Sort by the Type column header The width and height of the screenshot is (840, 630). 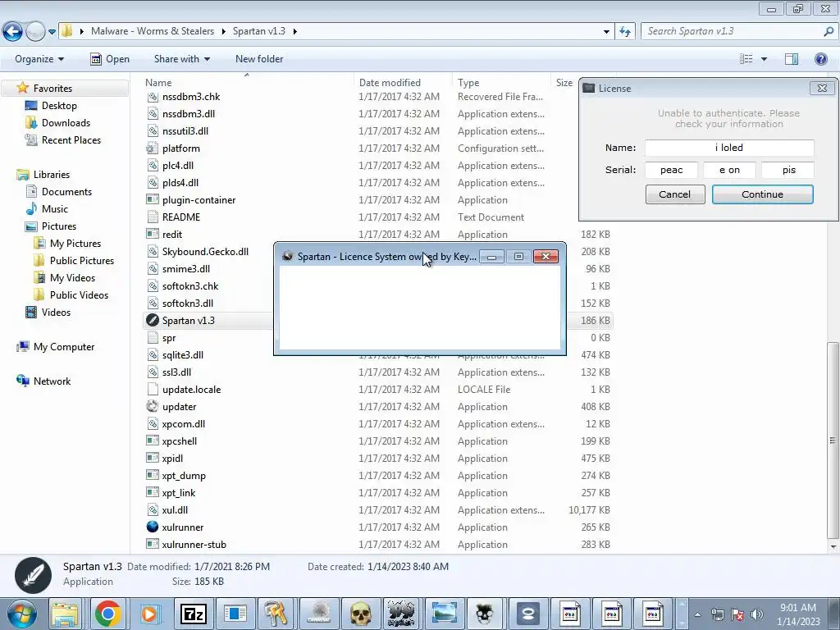pos(468,83)
